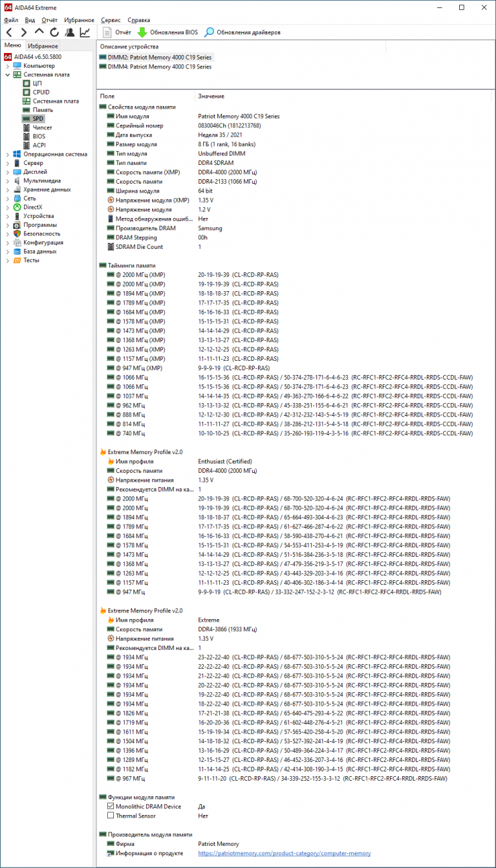The height and width of the screenshot is (868, 496).
Task: Select База данных in the tree
Action: [x=40, y=252]
